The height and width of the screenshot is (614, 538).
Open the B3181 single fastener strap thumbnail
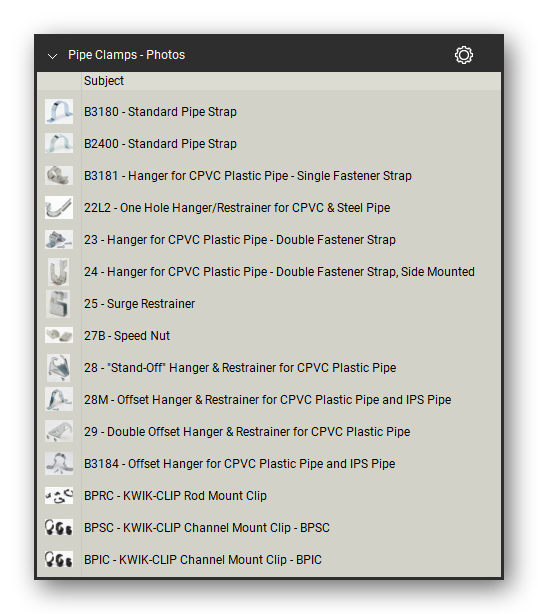[x=59, y=175]
